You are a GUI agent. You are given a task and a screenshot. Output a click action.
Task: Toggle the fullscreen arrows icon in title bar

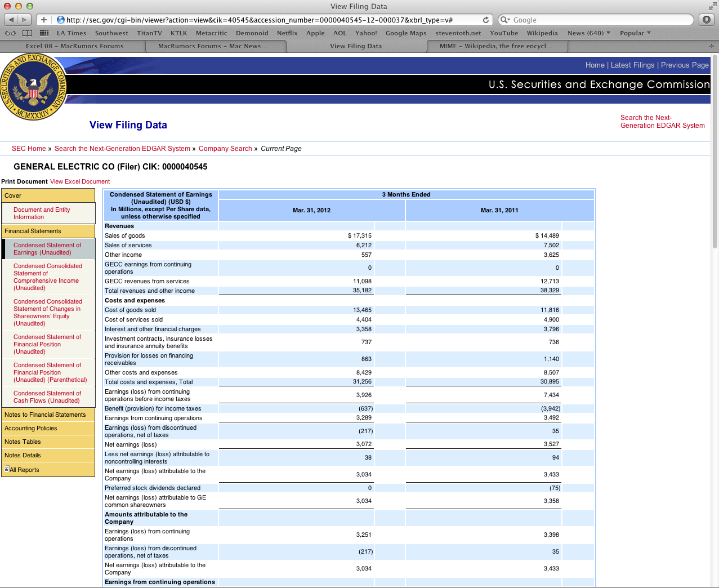coord(712,6)
